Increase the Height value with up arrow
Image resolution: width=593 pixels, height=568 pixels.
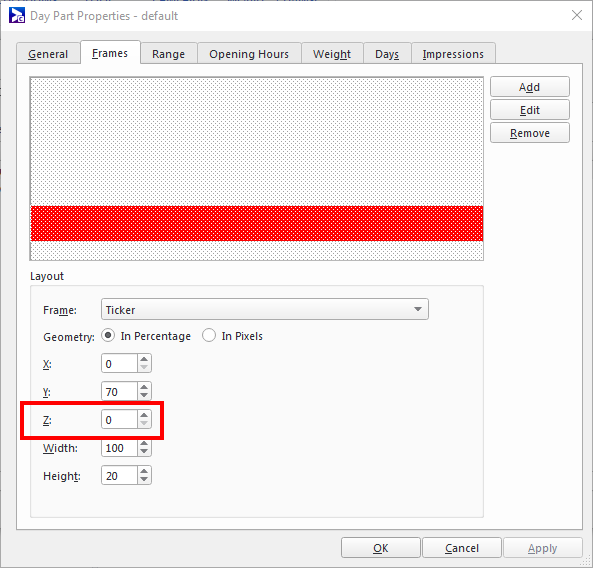(x=144, y=471)
